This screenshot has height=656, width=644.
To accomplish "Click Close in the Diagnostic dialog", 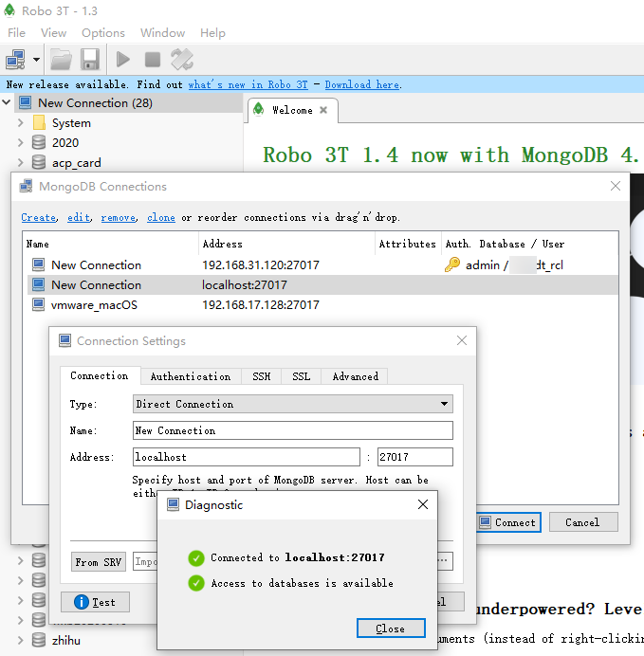I will (391, 629).
